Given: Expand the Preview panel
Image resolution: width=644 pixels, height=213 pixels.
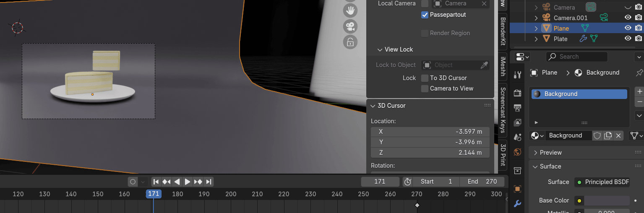Looking at the screenshot, I should click(x=536, y=153).
